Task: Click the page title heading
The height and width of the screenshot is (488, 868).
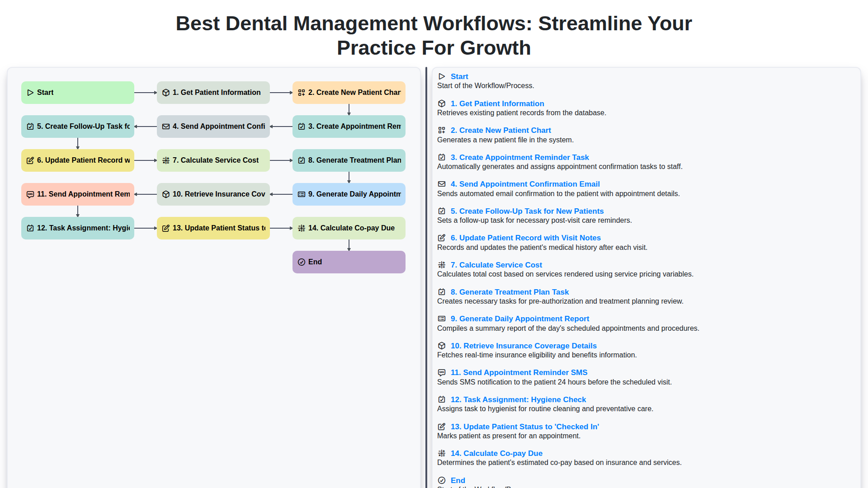Action: [434, 35]
